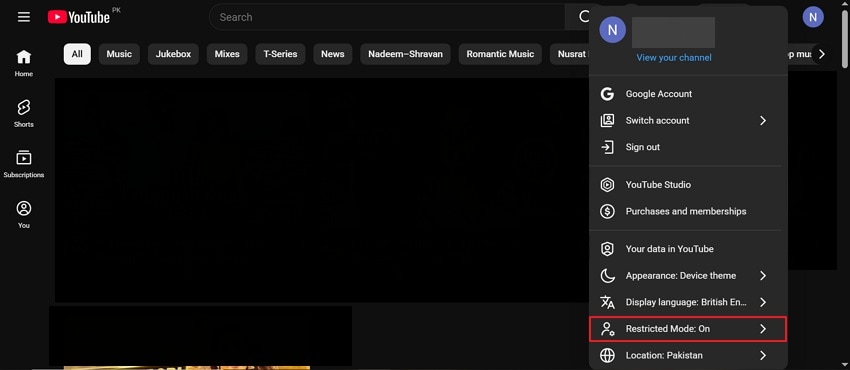This screenshot has width=850, height=370.
Task: Click the Restricted Mode person icon
Action: pyautogui.click(x=607, y=329)
